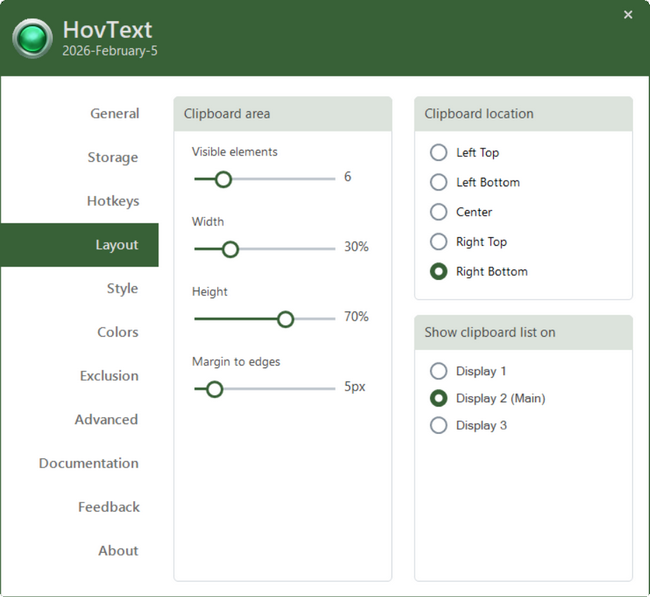This screenshot has height=597, width=650.
Task: Set clipboard location to Center
Action: 438,212
